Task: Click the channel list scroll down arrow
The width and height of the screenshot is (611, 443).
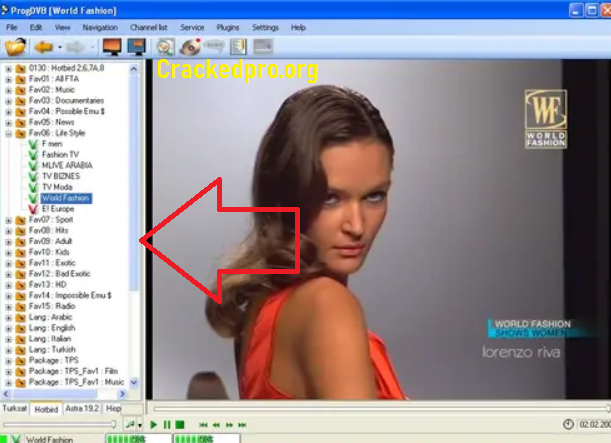Action: pyautogui.click(x=134, y=382)
